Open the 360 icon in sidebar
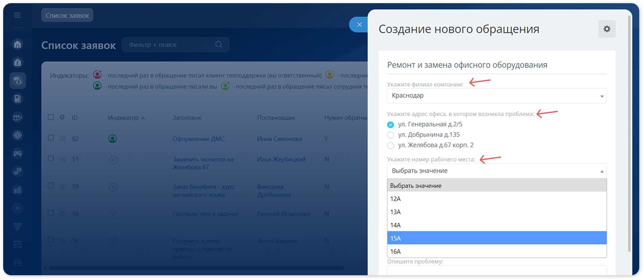644x280 pixels. pos(17,117)
